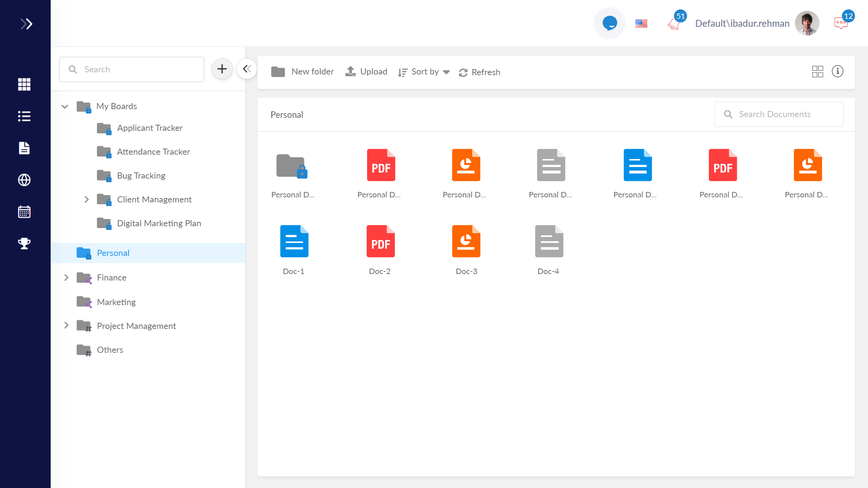Select the Bug Tracking board
Screen dimensions: 868x488
(x=141, y=176)
